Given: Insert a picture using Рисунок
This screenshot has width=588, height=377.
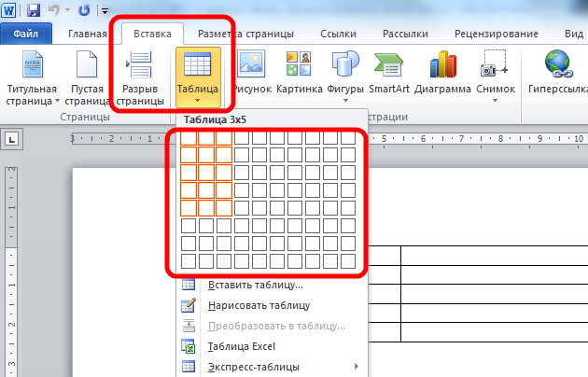Looking at the screenshot, I should pos(252,66).
